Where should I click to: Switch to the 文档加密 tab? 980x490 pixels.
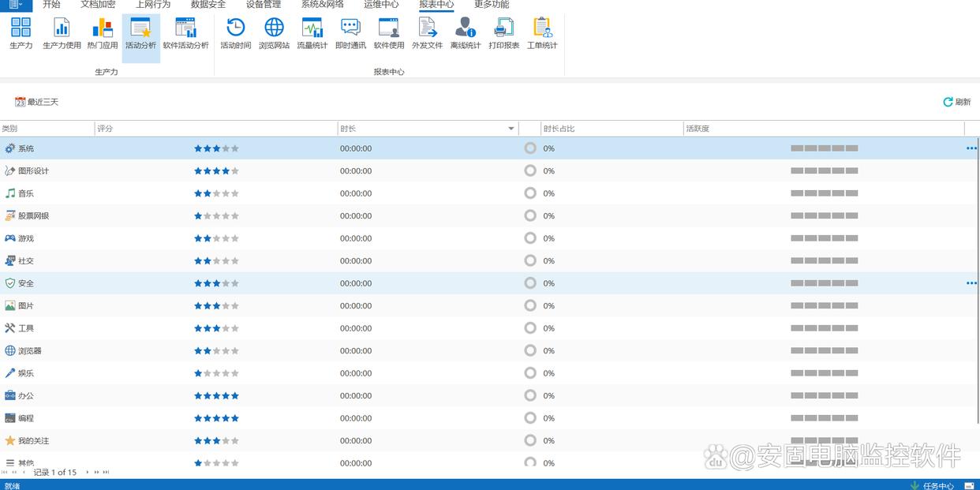coord(98,5)
